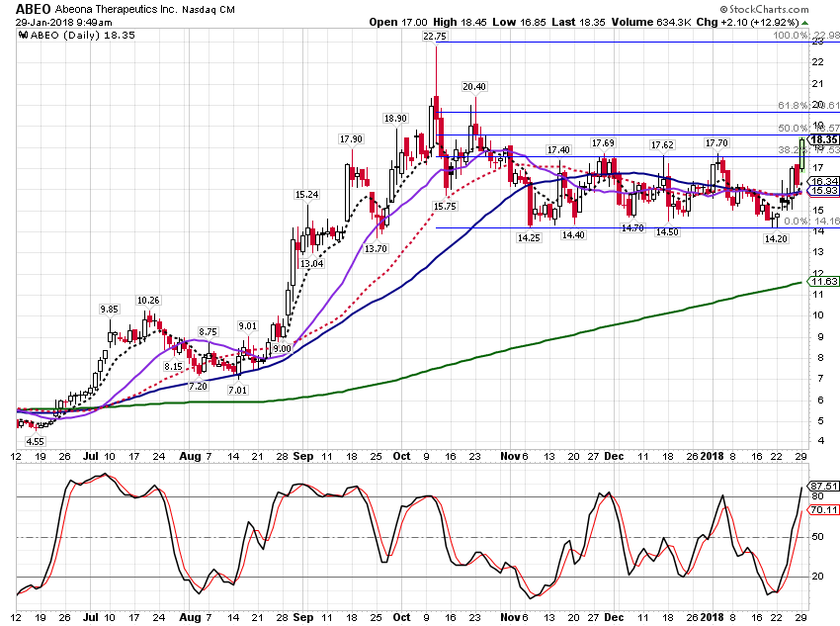Click the 22.75 peak price label
Viewport: 840px width, 626px height.
(x=435, y=36)
